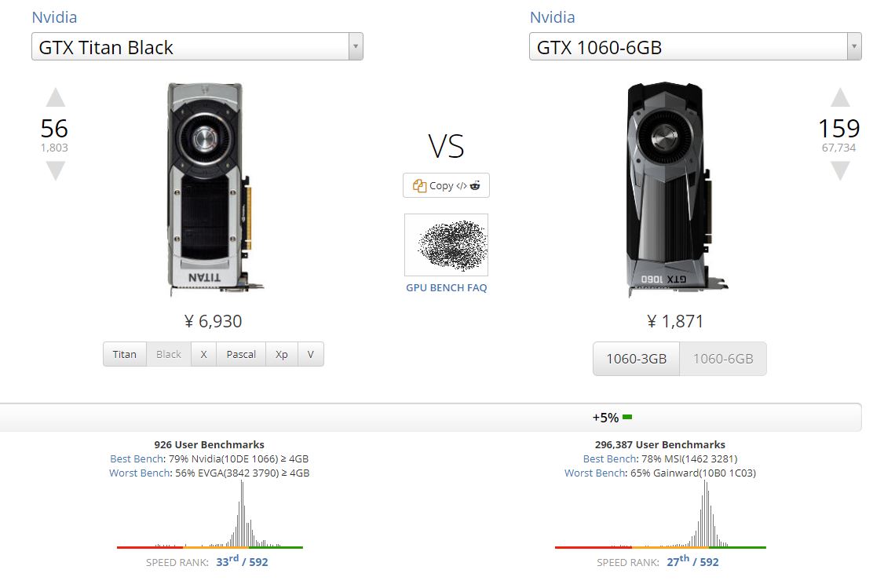Choose the Titan V variant

tap(311, 354)
